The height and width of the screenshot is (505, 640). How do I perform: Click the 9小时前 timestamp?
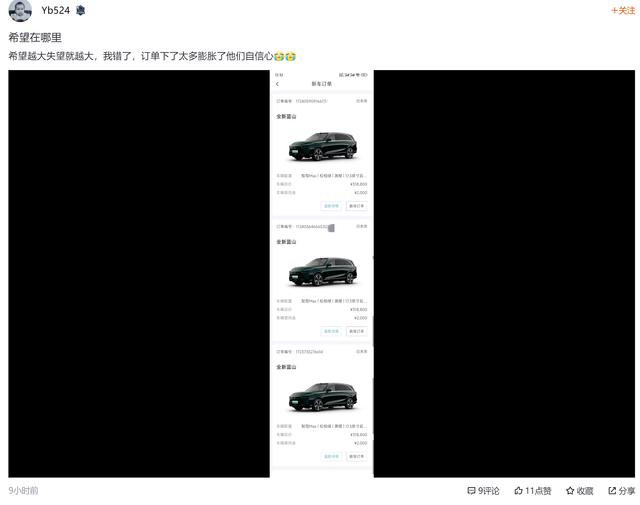tap(23, 490)
